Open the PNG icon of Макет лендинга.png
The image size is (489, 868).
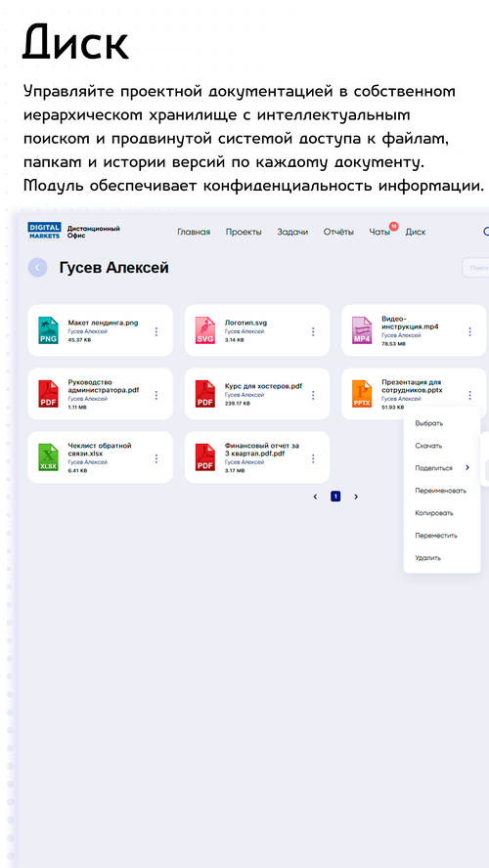coord(48,330)
